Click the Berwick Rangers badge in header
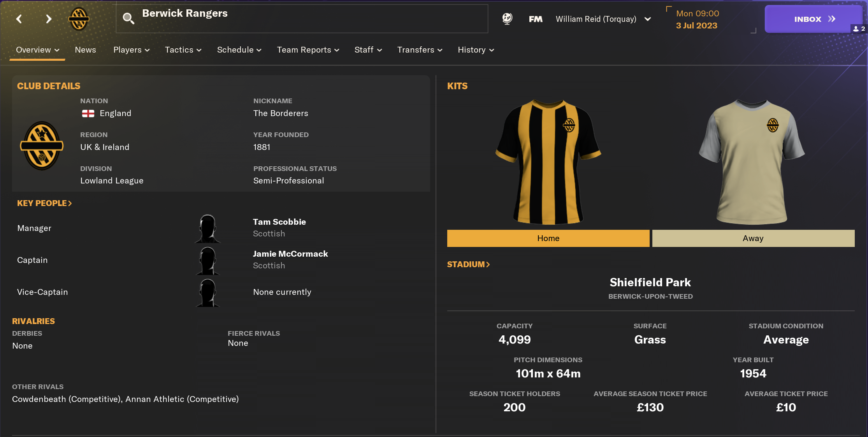This screenshot has width=868, height=437. 79,19
